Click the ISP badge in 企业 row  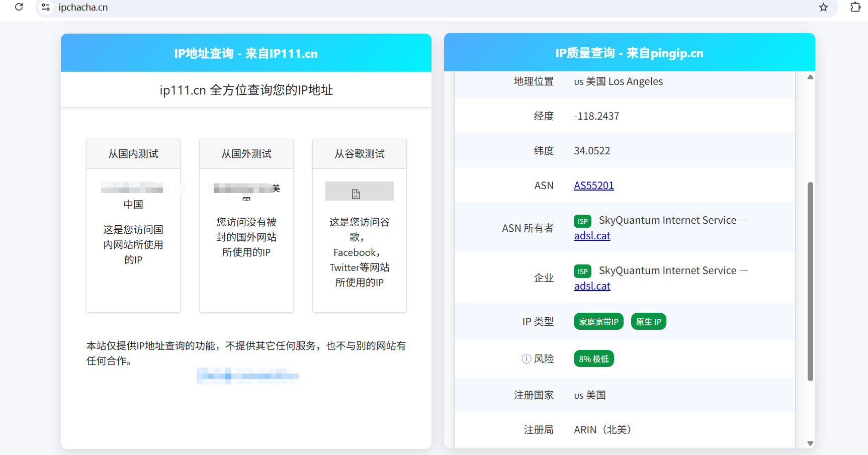[x=582, y=271]
